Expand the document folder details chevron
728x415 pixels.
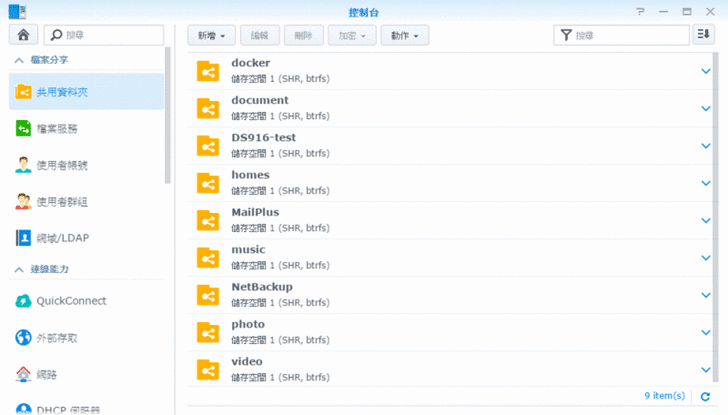706,109
